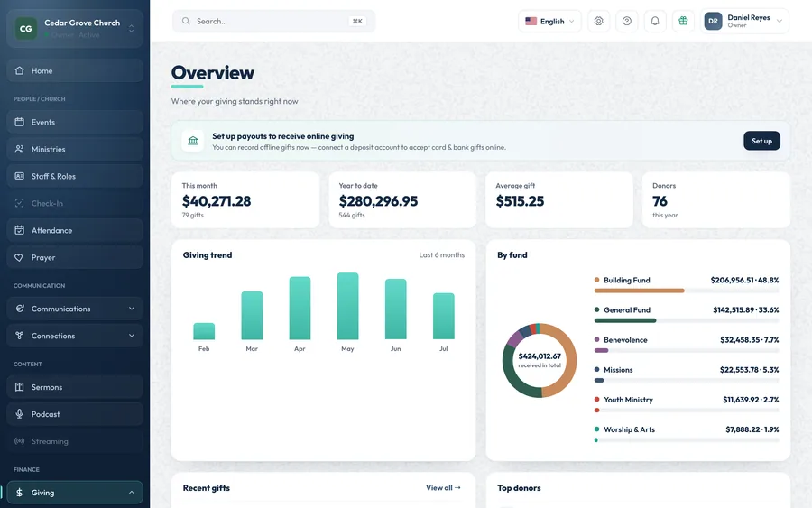Open the settings gear icon in header
Viewport: 812px width, 508px height.
tap(599, 22)
